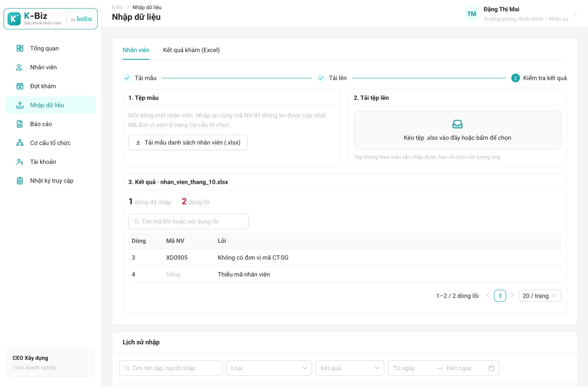Focus the Tìm mã NV error search field
Image resolution: width=588 pixels, height=387 pixels.
pos(189,221)
